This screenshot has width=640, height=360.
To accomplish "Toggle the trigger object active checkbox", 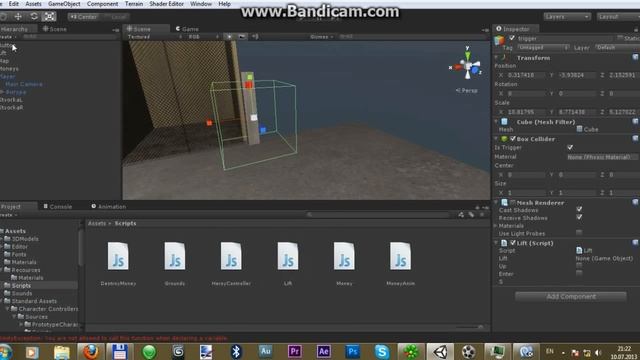I will click(511, 38).
